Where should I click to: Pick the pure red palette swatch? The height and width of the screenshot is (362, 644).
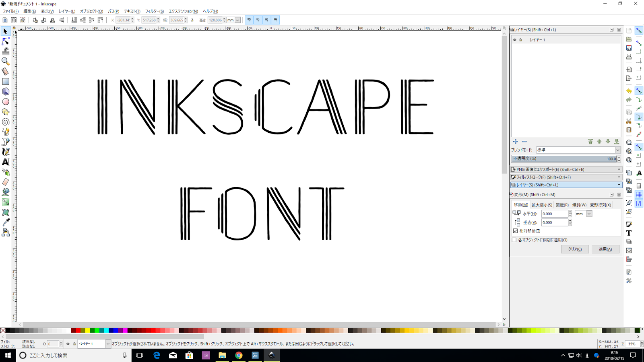coord(78,331)
